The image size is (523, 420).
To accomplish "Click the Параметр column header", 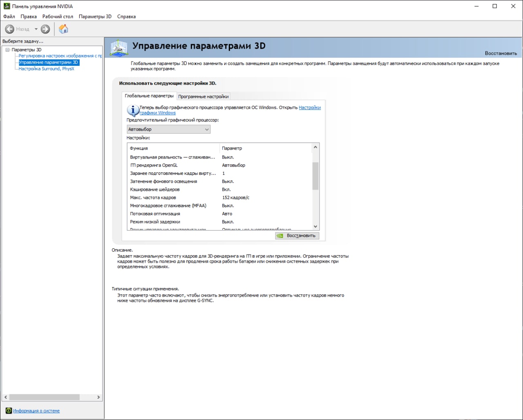I will click(x=266, y=148).
